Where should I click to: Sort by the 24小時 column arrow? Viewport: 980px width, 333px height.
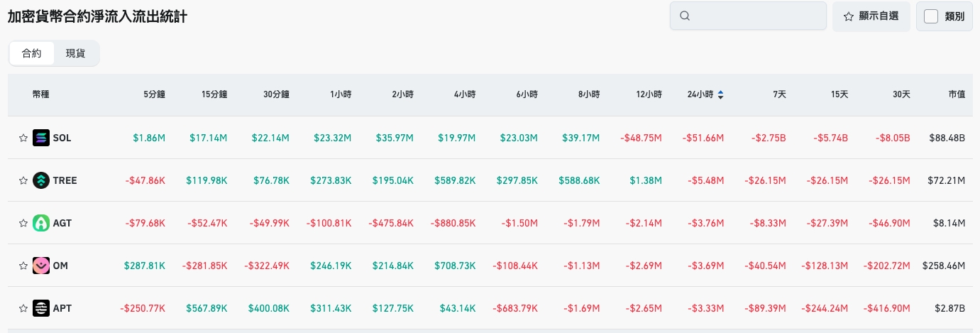pos(721,94)
